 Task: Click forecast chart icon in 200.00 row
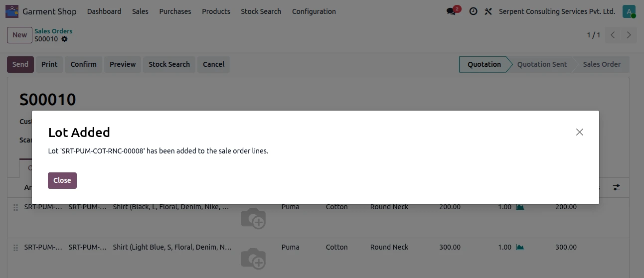click(520, 207)
